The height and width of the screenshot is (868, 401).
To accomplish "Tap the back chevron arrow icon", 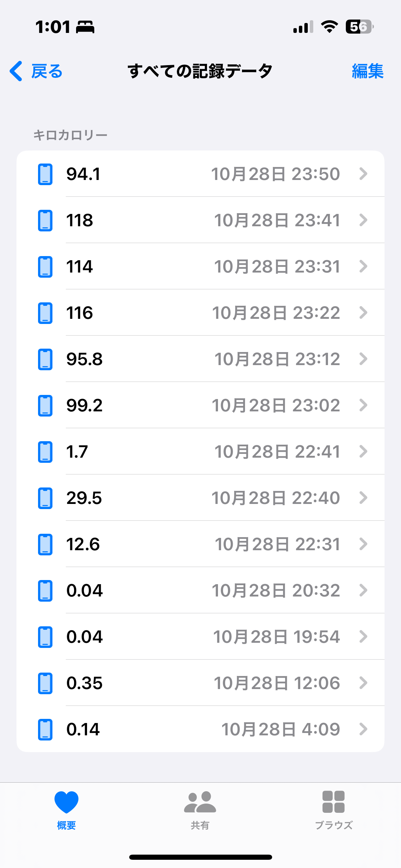I will [16, 71].
